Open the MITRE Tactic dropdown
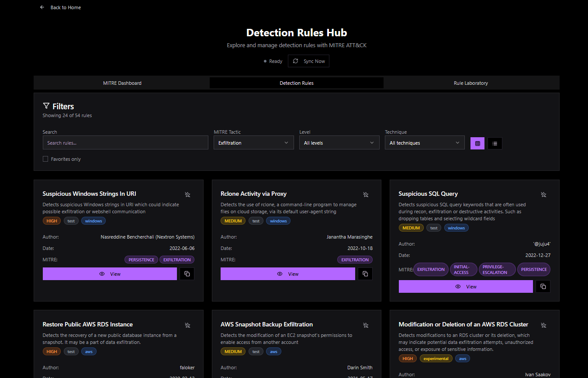Image resolution: width=588 pixels, height=378 pixels. point(253,143)
